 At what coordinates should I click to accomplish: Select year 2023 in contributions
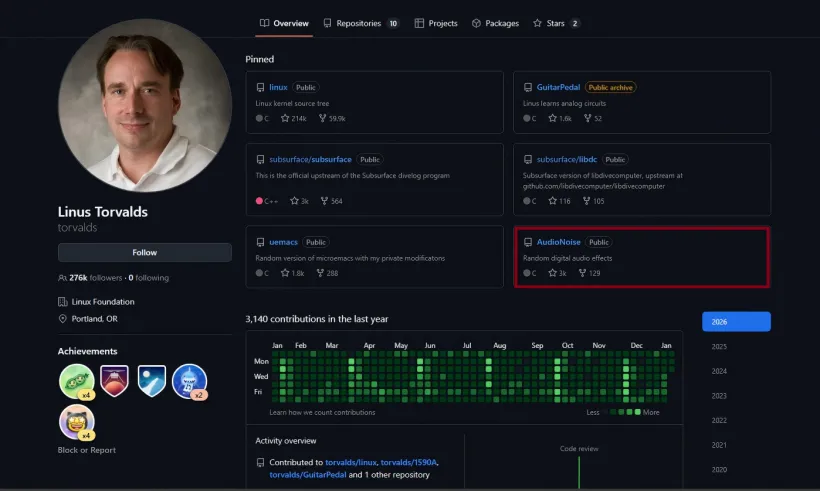coord(719,396)
